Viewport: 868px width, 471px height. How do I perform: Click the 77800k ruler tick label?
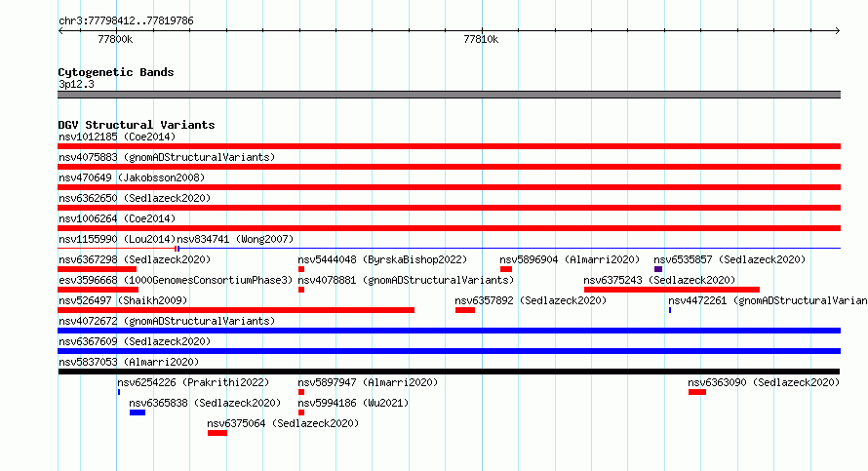click(x=115, y=39)
